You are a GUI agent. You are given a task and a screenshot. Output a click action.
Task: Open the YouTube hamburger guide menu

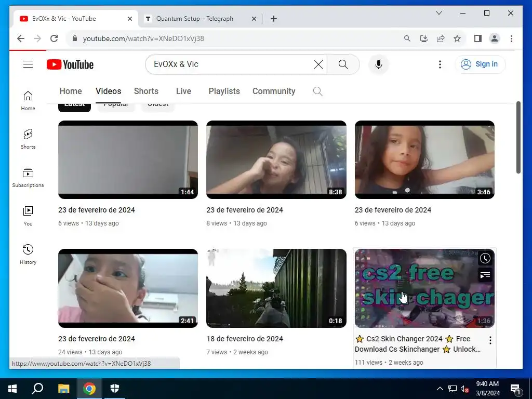point(28,64)
